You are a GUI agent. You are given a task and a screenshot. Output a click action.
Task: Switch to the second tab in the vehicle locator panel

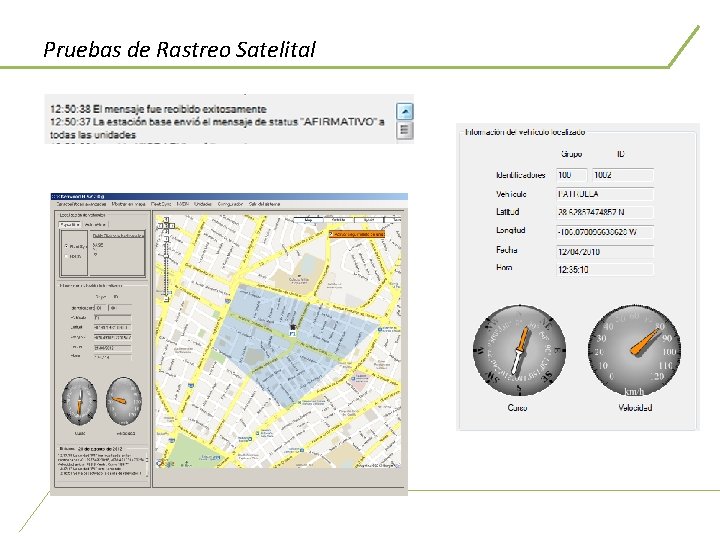96,225
